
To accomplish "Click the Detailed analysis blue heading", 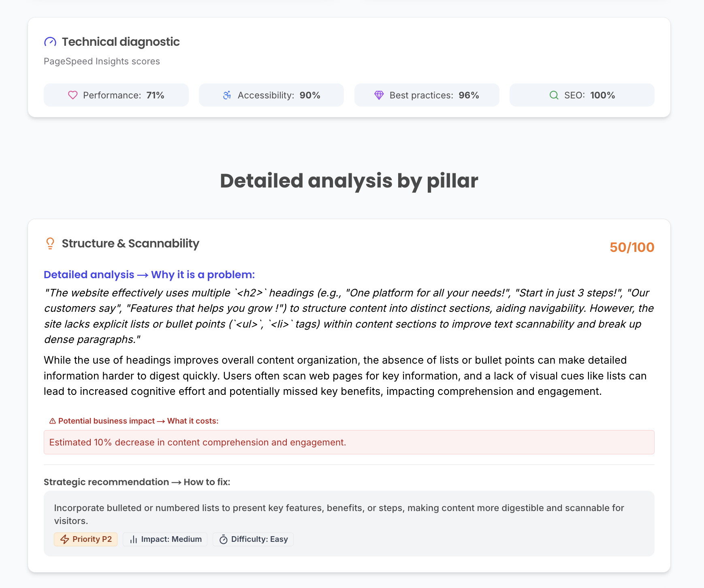I will 149,275.
